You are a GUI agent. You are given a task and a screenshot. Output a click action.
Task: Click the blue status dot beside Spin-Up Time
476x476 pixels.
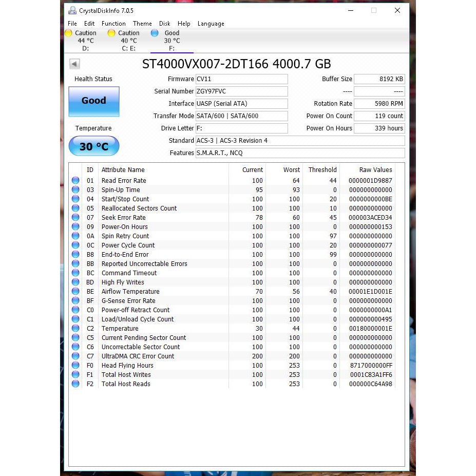click(75, 189)
